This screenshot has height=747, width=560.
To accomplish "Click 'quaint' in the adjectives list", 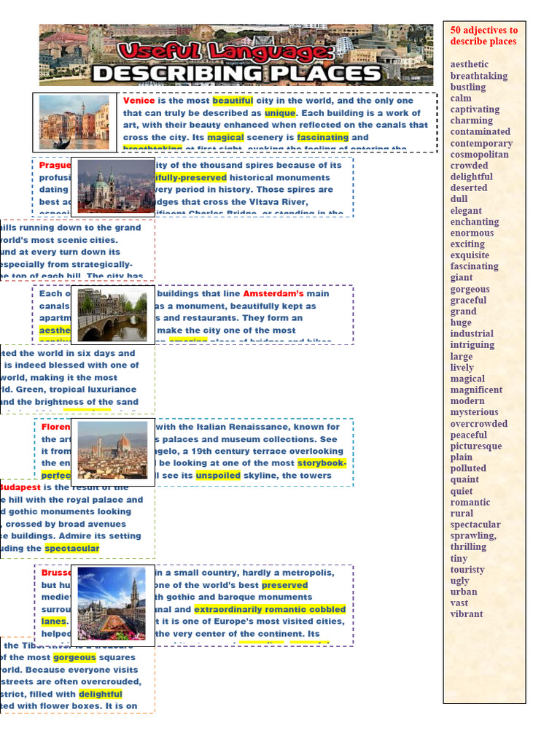I will coord(464,480).
